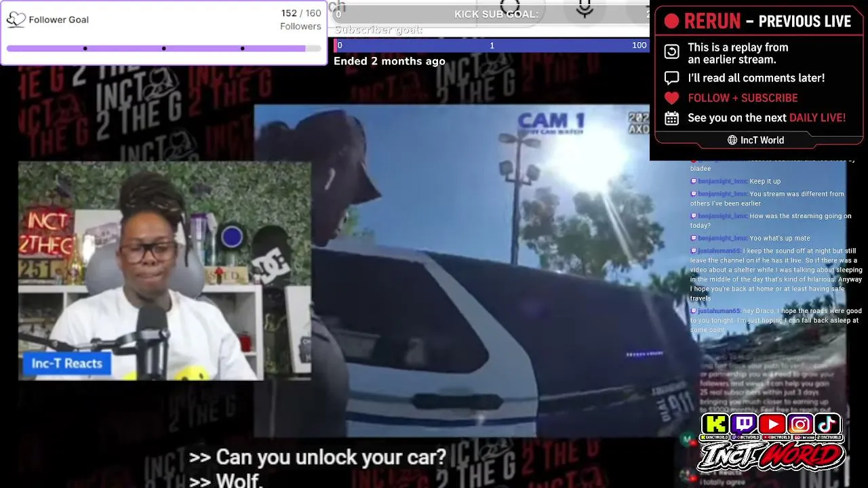Click the globe icon next to IncT World
This screenshot has height=488, width=868.
(x=732, y=140)
